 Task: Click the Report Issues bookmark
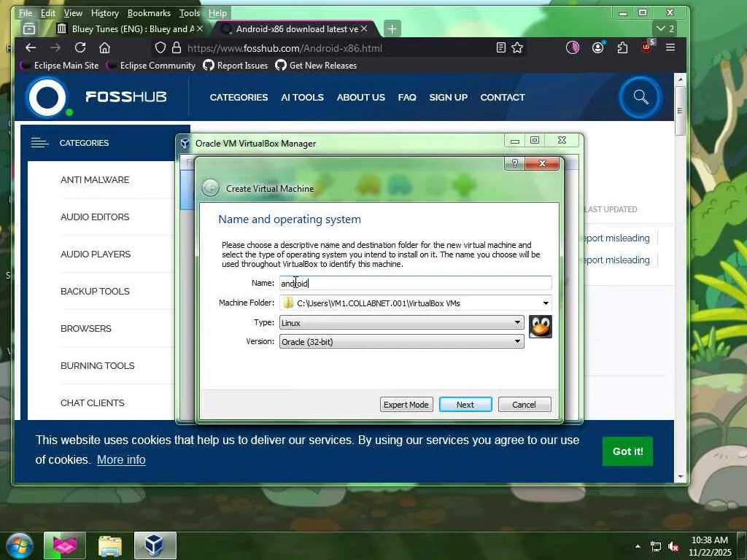point(236,65)
